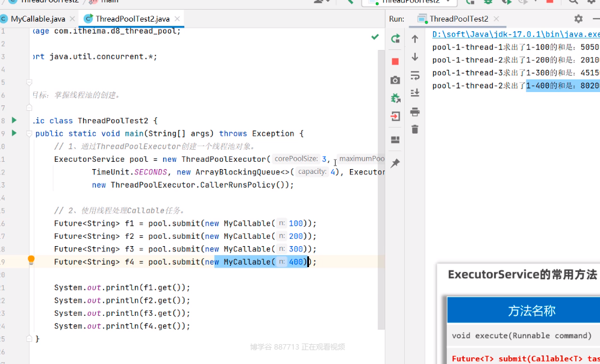Screen dimensions: 600x364
Task: Close the MyCallable.java tab
Action: [72, 19]
